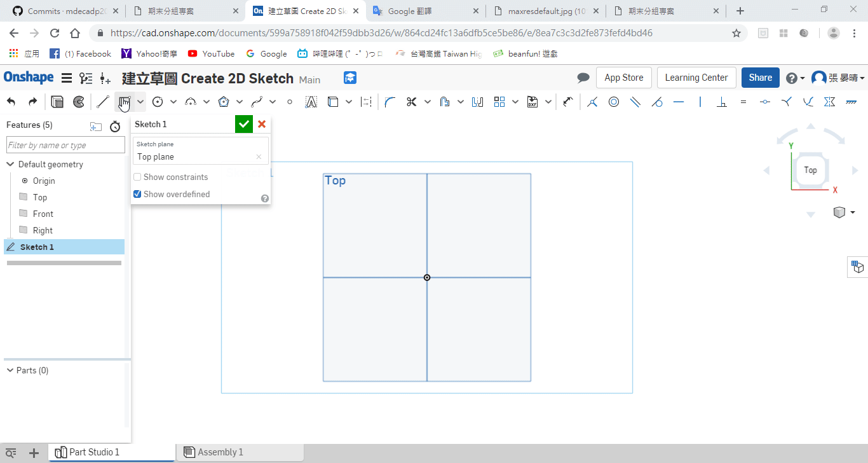Select the Spline tool
This screenshot has height=463, width=868.
pyautogui.click(x=257, y=102)
